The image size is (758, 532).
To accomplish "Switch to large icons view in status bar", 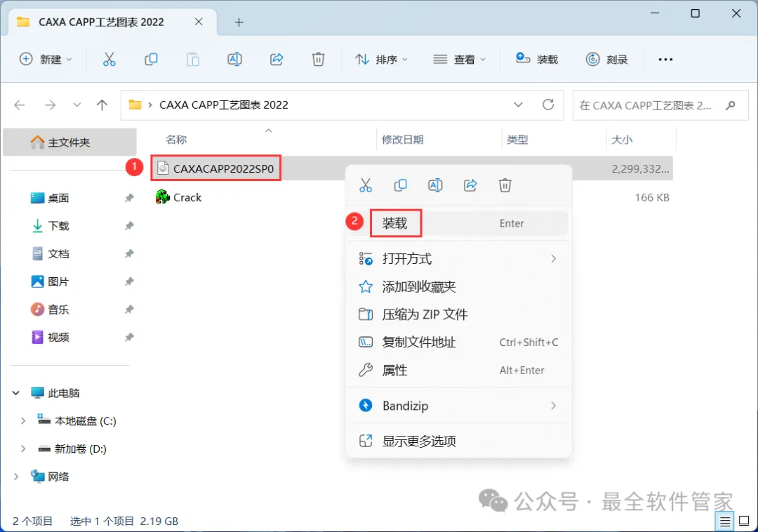I will [x=744, y=521].
